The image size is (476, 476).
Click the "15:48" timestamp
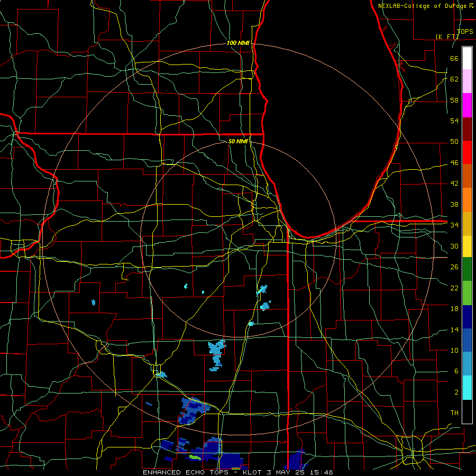coord(321,472)
